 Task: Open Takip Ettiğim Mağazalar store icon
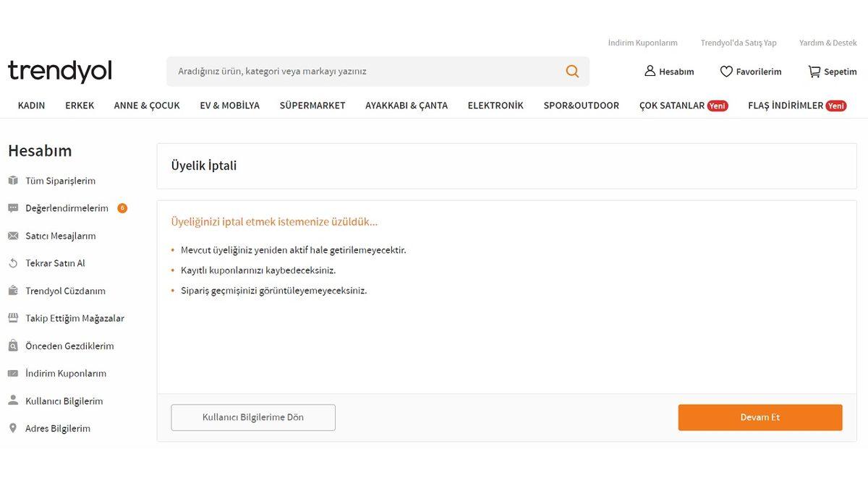(x=12, y=317)
